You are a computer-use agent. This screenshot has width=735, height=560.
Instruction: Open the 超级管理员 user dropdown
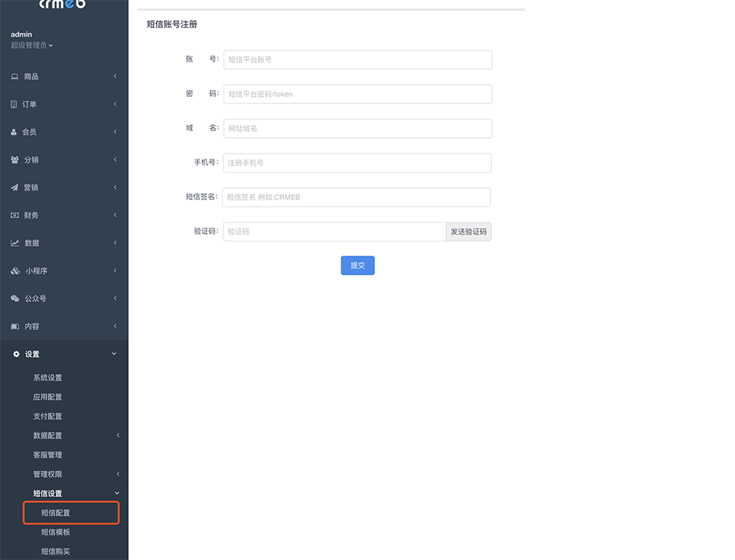pyautogui.click(x=31, y=46)
